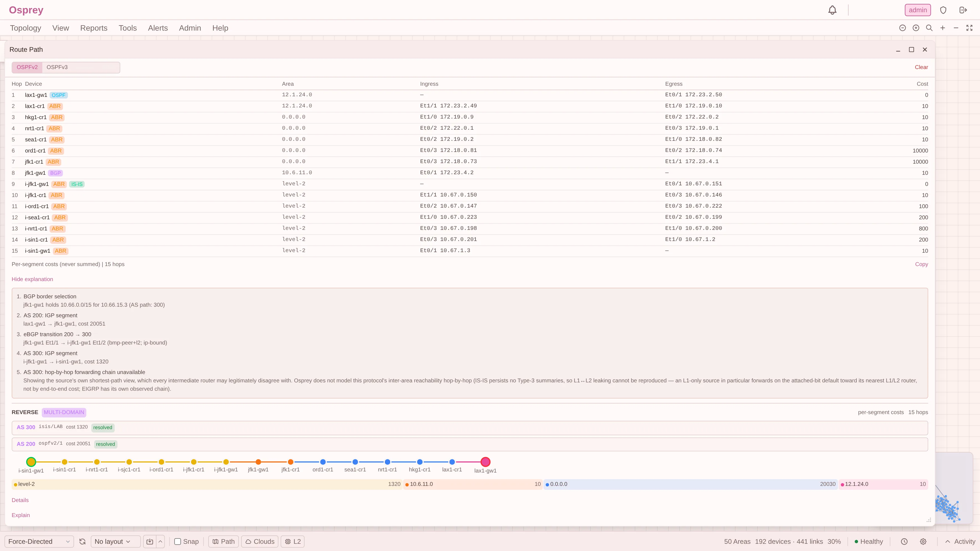The width and height of the screenshot is (980, 551).
Task: Click the hkg1-cr1 node in reverse path
Action: pyautogui.click(x=420, y=462)
